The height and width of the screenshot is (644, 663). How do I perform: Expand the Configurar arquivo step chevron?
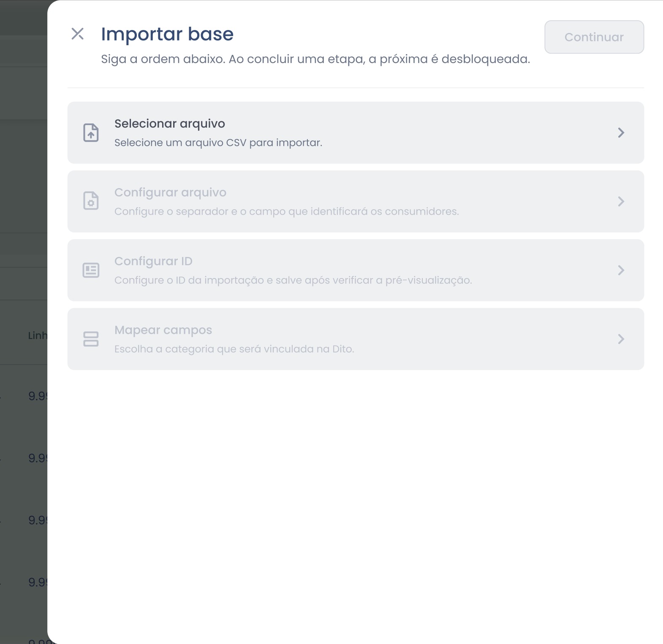coord(621,201)
